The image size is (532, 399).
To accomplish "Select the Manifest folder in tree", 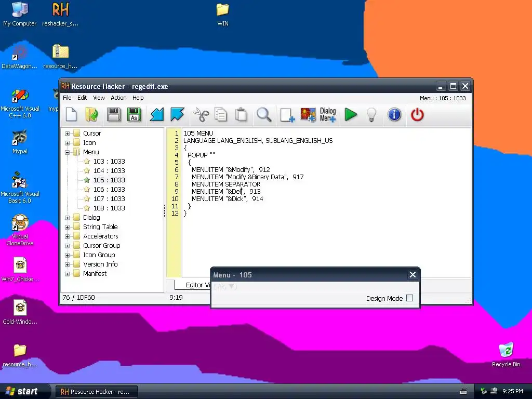I will pos(95,273).
